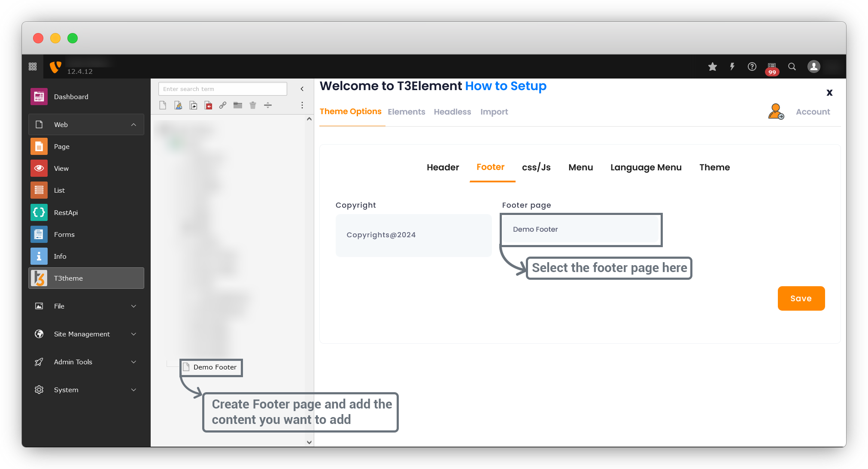This screenshot has height=469, width=868.
Task: Select the menu separator page icon
Action: [x=268, y=105]
